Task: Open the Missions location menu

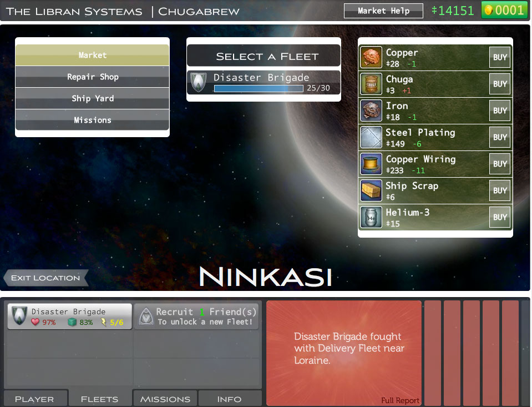Action: [93, 120]
